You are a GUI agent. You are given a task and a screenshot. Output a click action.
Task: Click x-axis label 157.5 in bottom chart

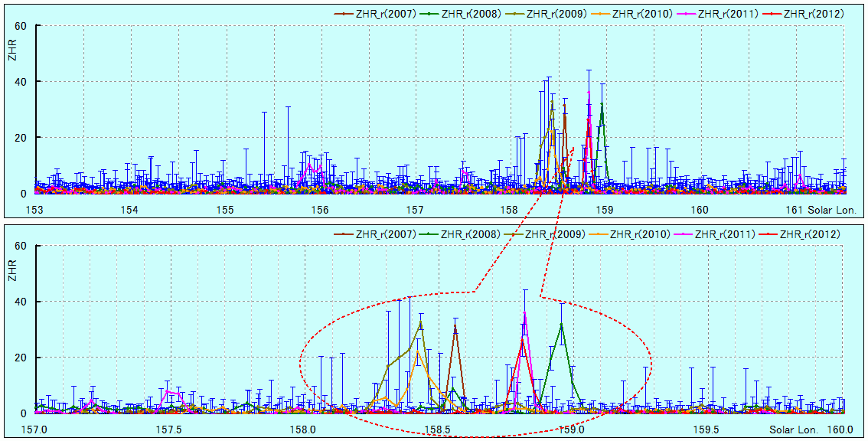169,430
